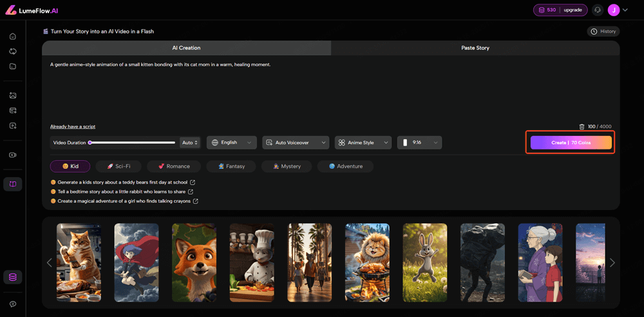This screenshot has width=644, height=317.
Task: Select the Mystery genre chip
Action: [x=286, y=166]
